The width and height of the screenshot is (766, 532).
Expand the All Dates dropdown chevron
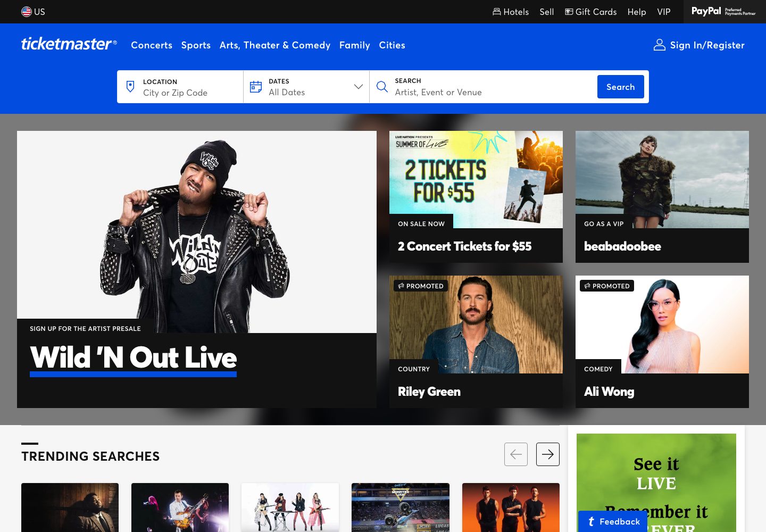[359, 87]
